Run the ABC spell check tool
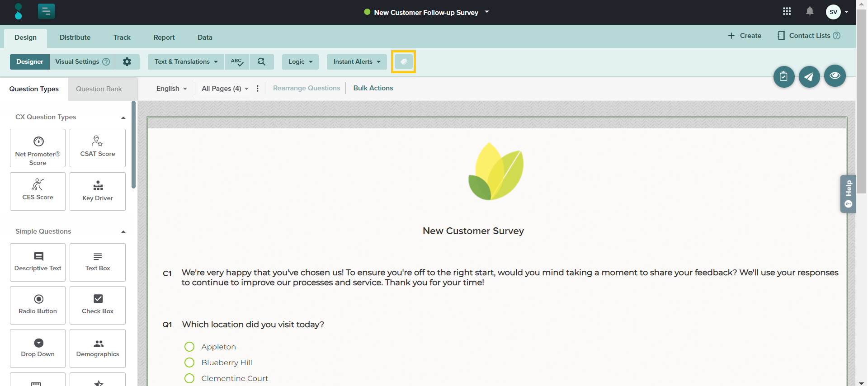Screen dimensions: 868x386 [x=237, y=62]
